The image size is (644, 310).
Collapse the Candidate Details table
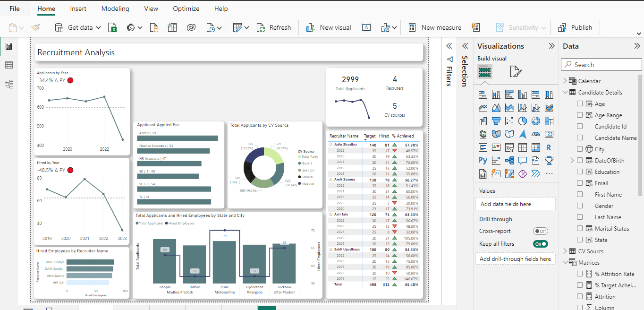(x=565, y=93)
